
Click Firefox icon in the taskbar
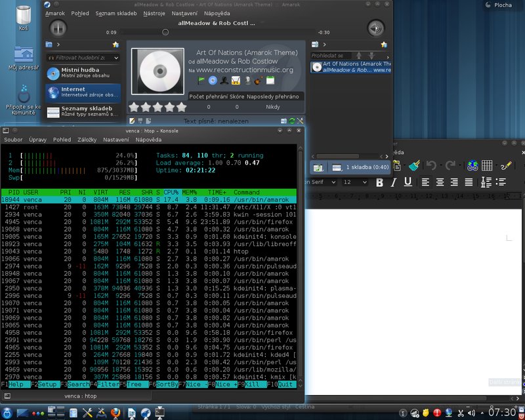[x=115, y=413]
